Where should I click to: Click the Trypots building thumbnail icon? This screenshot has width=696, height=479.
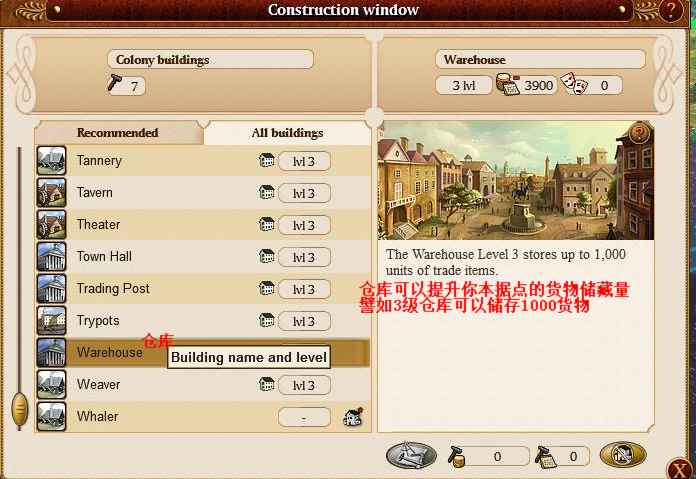click(x=51, y=321)
